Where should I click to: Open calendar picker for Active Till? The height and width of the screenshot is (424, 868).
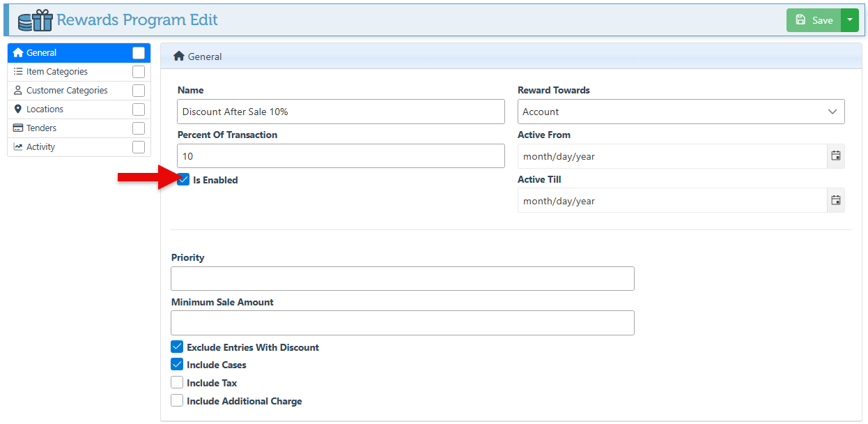[835, 201]
